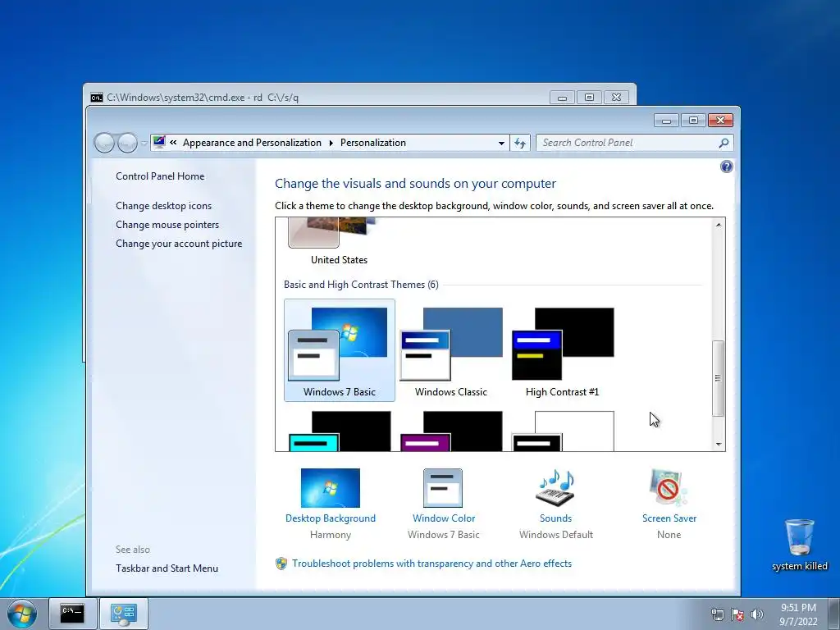The image size is (840, 630).
Task: Click Appearance and Personalization breadcrumb
Action: (x=252, y=143)
